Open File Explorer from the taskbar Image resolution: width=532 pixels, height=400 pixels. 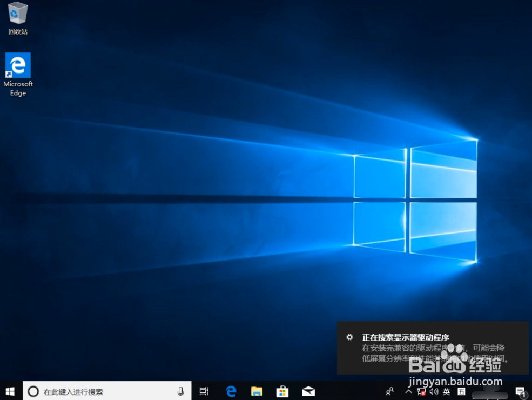257,391
